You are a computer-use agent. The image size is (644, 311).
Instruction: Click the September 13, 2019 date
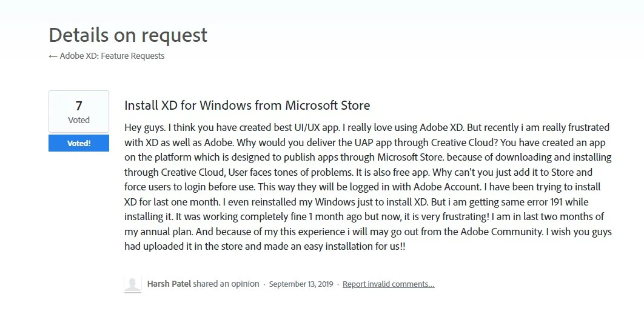click(x=301, y=284)
